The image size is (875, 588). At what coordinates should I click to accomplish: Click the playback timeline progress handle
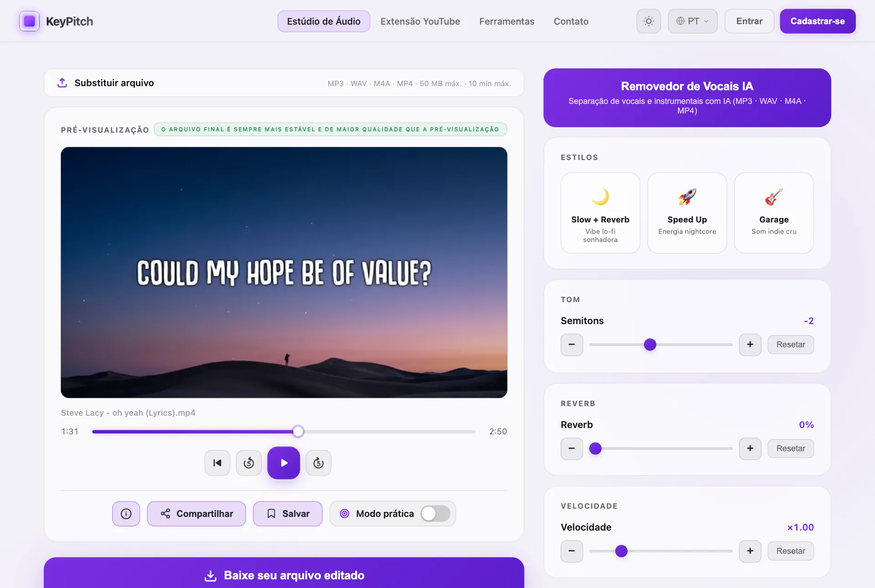click(x=298, y=431)
